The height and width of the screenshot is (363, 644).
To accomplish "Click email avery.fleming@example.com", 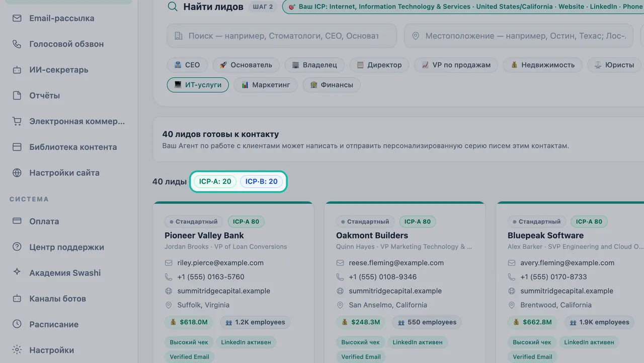I will click(567, 263).
